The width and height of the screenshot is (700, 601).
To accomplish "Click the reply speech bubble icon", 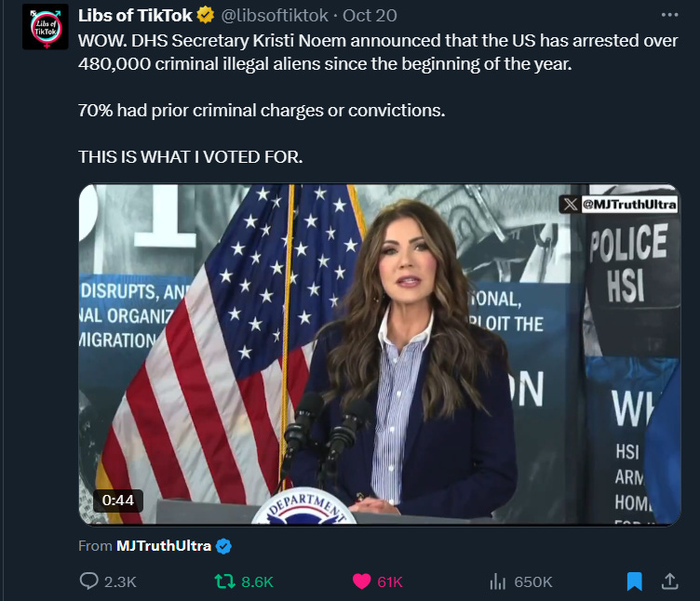I will (x=88, y=581).
